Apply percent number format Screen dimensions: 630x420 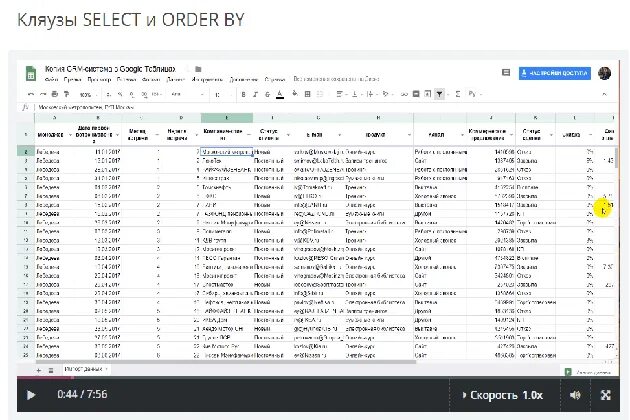click(x=120, y=94)
